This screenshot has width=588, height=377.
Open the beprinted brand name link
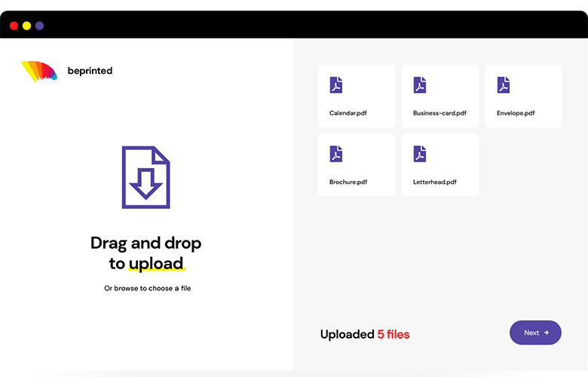(90, 71)
